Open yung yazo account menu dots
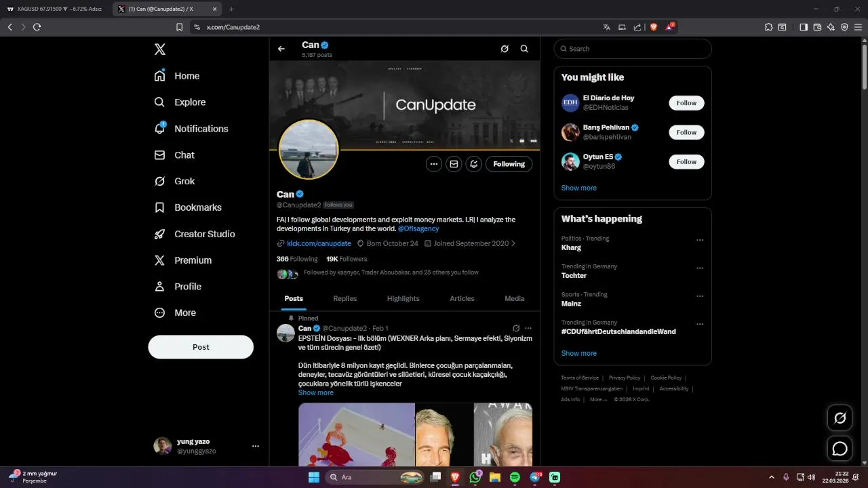The width and height of the screenshot is (868, 488). pyautogui.click(x=256, y=446)
